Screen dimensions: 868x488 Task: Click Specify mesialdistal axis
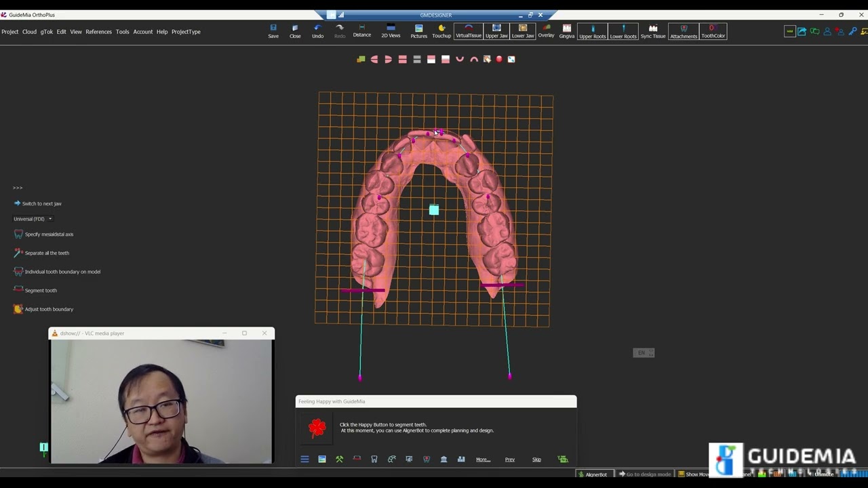pyautogui.click(x=43, y=235)
